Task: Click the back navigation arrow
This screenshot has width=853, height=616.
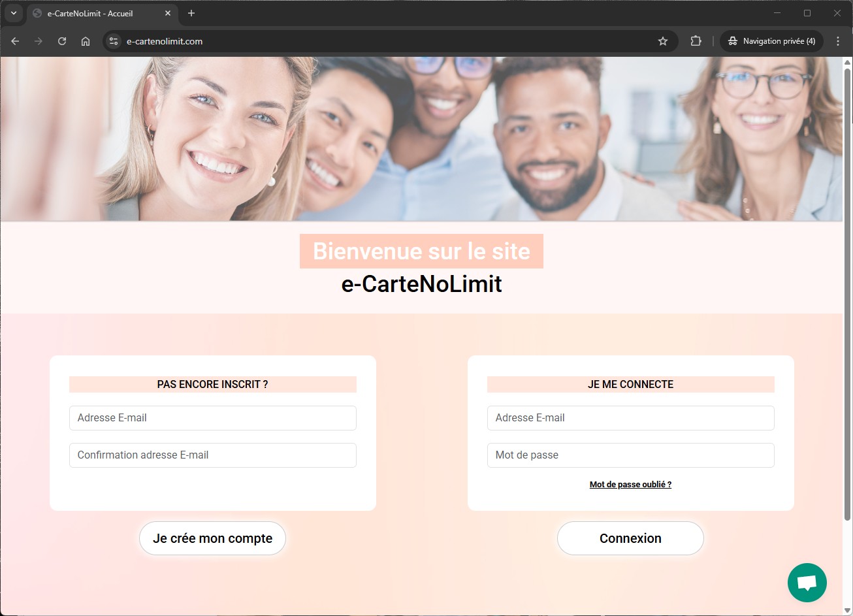Action: 15,41
